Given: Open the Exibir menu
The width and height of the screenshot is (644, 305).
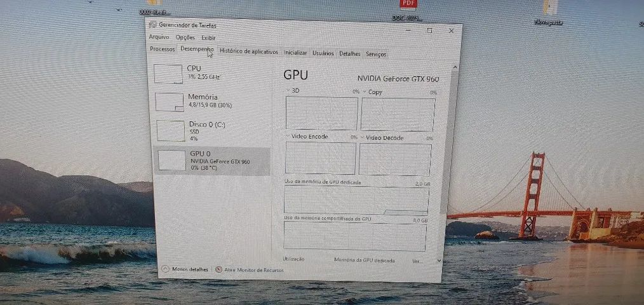Looking at the screenshot, I should tap(208, 38).
